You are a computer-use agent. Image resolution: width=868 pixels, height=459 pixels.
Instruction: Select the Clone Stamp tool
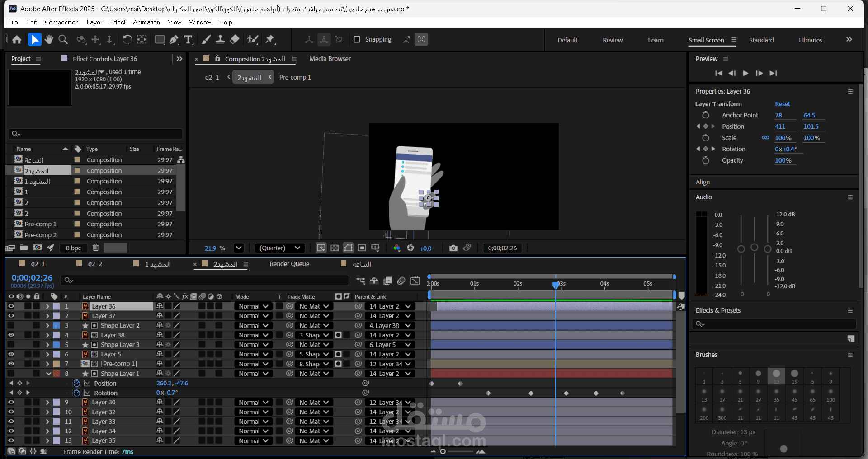[220, 40]
